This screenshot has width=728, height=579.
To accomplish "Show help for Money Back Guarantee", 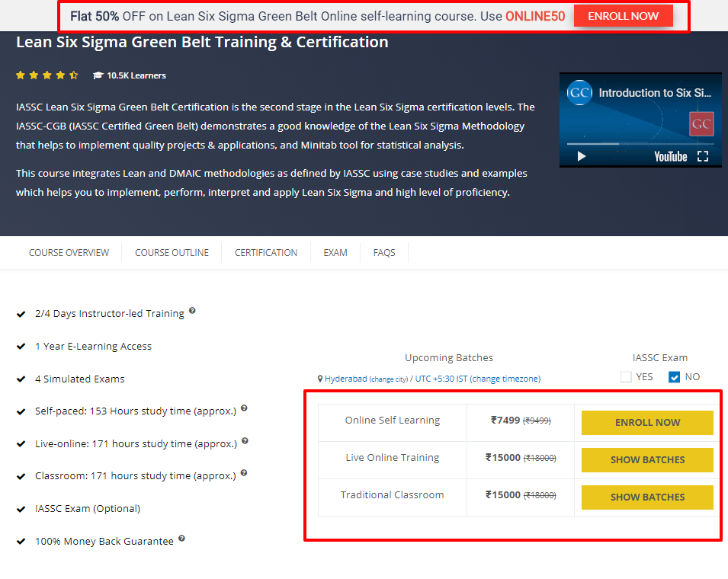I will tap(181, 538).
